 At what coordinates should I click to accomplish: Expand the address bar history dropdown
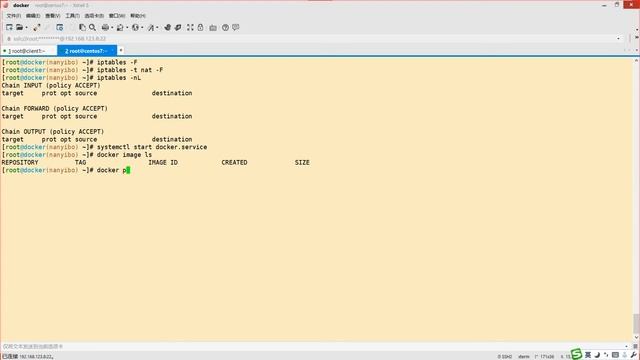pos(618,39)
